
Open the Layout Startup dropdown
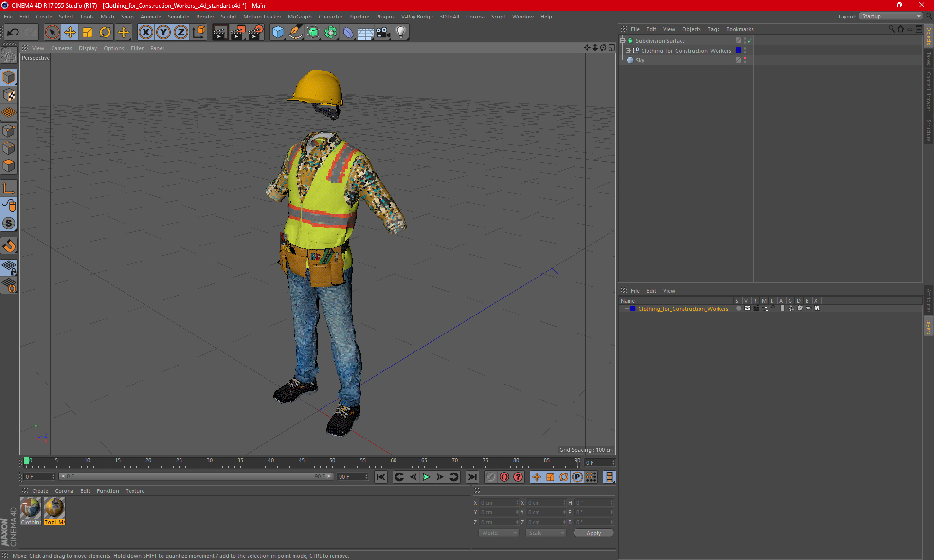tap(891, 16)
